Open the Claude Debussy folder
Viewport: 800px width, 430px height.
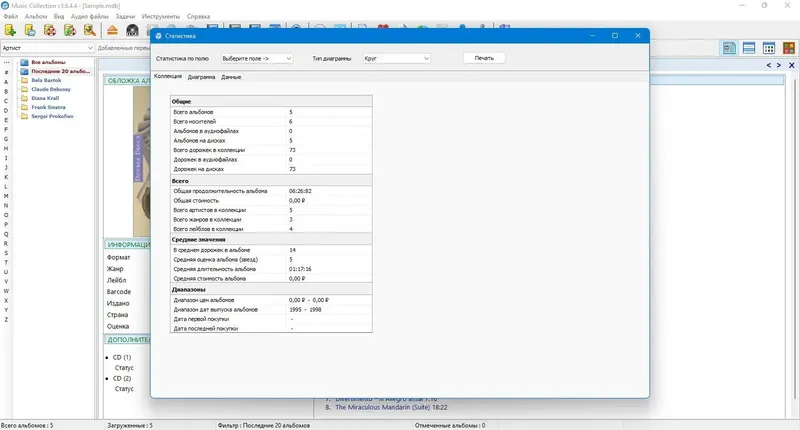pyautogui.click(x=51, y=89)
